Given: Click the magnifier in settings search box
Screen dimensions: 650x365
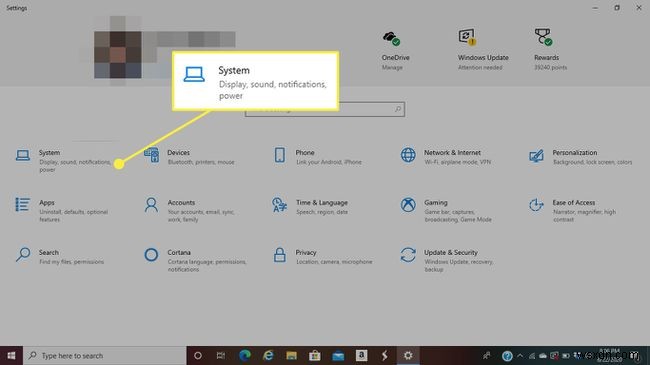Looking at the screenshot, I should 398,109.
